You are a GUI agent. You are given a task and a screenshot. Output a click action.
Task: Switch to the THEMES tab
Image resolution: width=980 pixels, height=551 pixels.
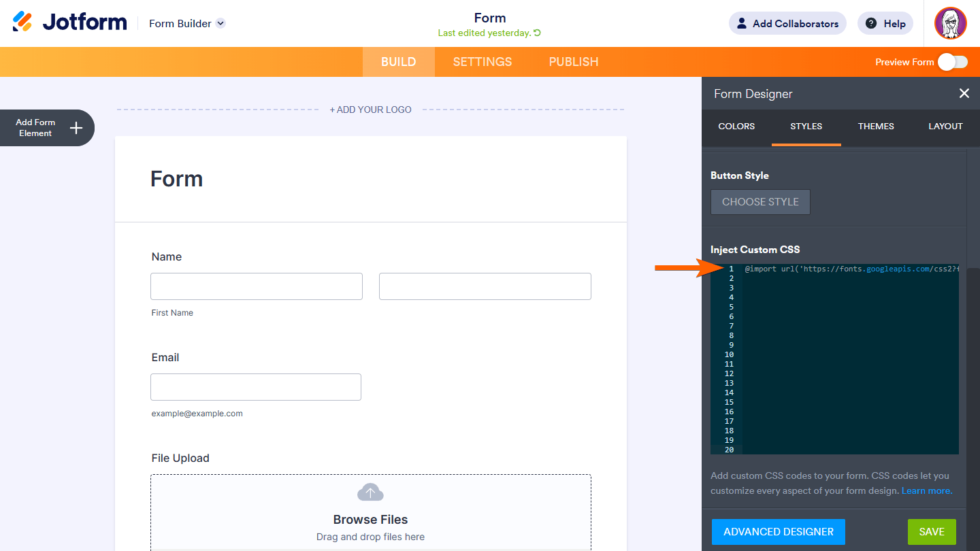[x=876, y=126]
